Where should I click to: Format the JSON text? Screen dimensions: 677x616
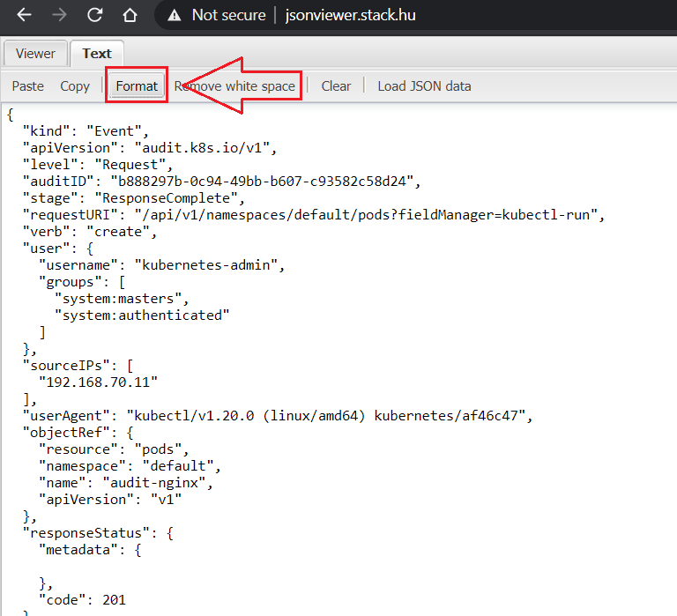pos(137,85)
